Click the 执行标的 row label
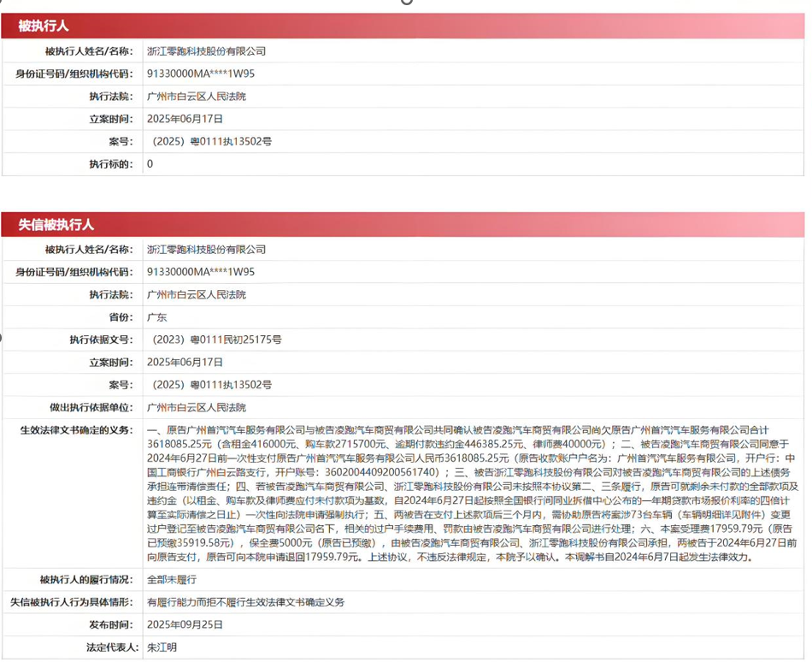The image size is (812, 662). click(x=111, y=163)
